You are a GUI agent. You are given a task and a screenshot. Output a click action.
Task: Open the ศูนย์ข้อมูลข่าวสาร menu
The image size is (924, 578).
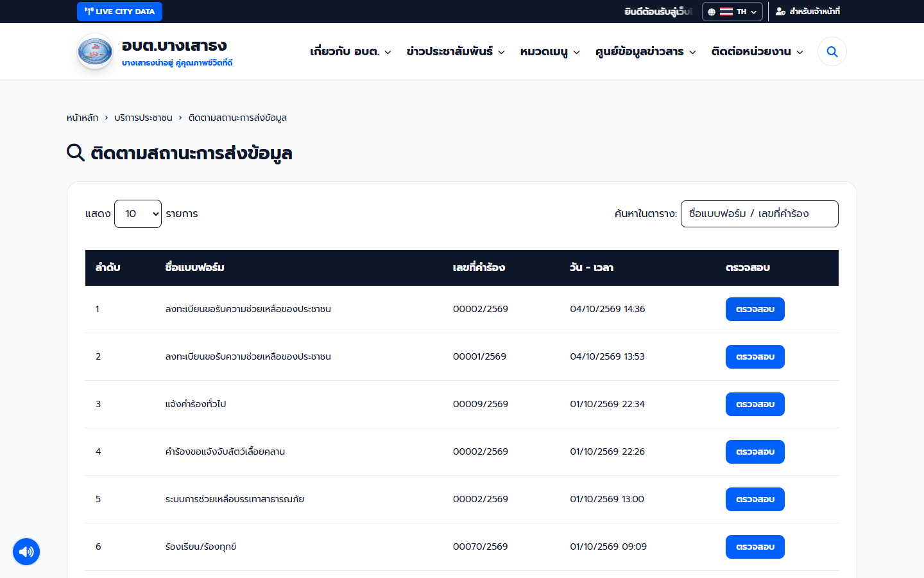click(x=646, y=51)
